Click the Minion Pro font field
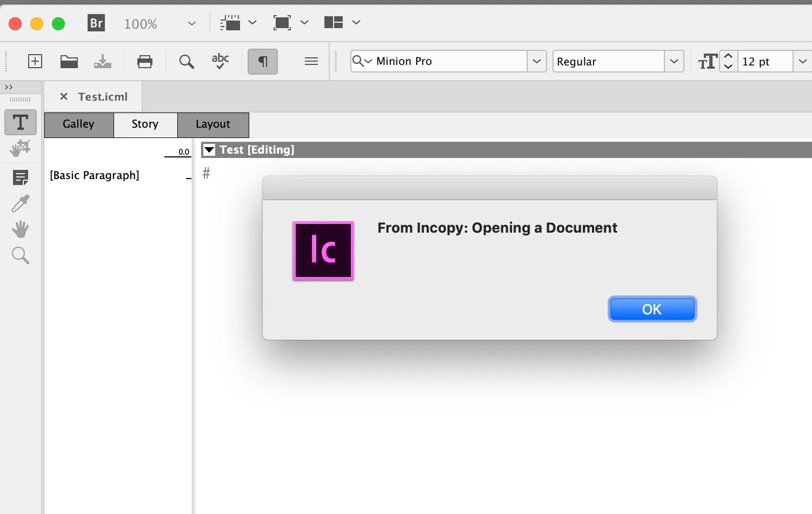This screenshot has height=514, width=812. pyautogui.click(x=439, y=61)
